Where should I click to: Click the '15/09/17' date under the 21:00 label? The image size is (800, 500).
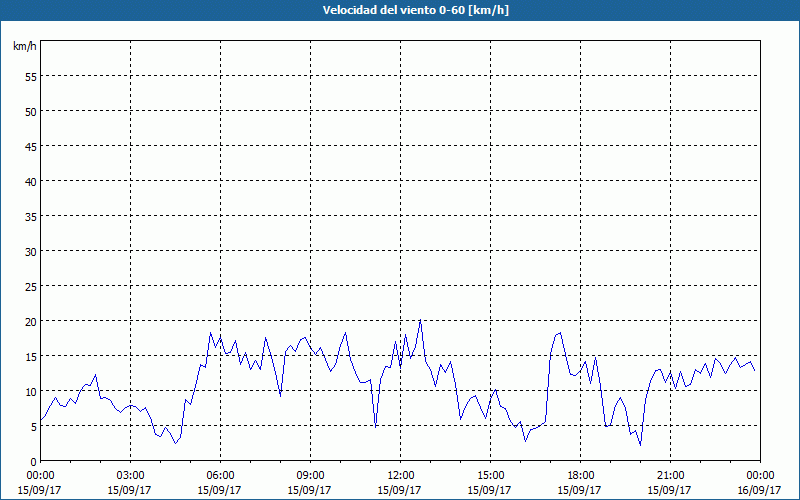[669, 490]
